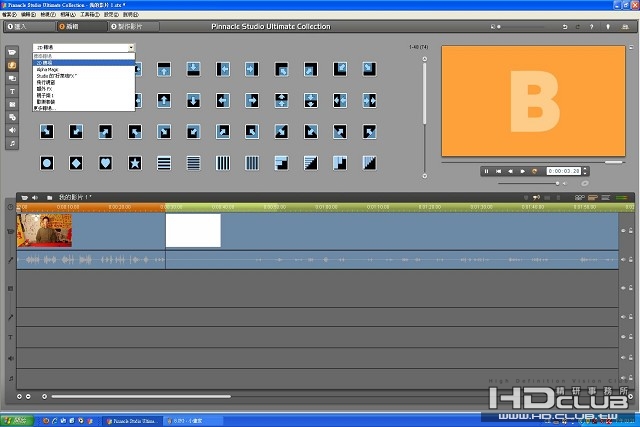Switch to timeline view icon
The width and height of the screenshot is (640, 427).
coord(593,198)
